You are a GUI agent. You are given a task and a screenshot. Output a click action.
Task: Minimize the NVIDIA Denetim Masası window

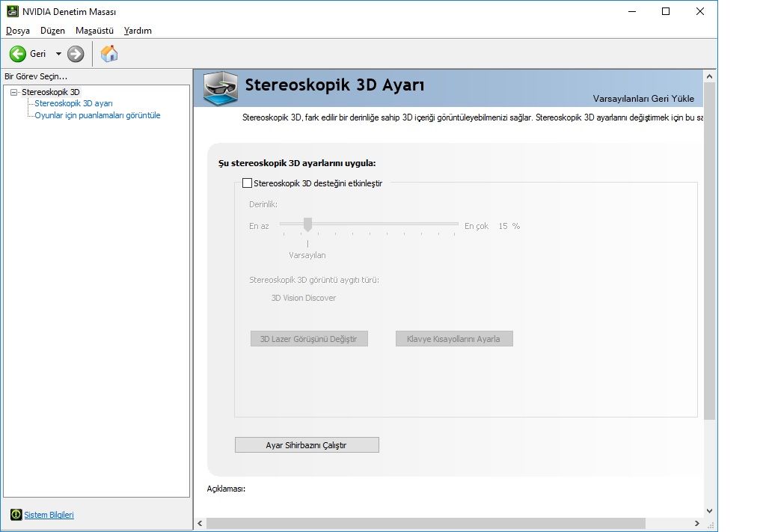[632, 11]
